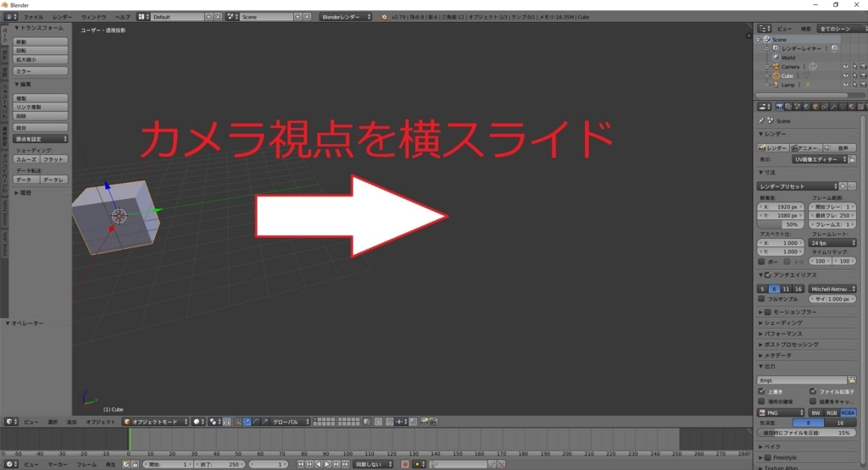This screenshot has width=868, height=470.
Task: Open the オブジェクトモード dropdown
Action: tap(155, 422)
